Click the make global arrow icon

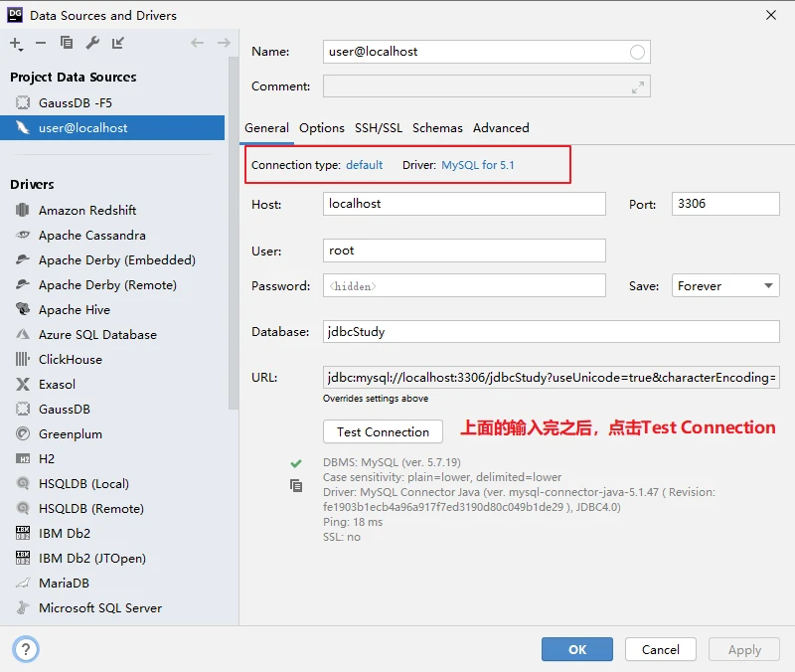[x=118, y=43]
